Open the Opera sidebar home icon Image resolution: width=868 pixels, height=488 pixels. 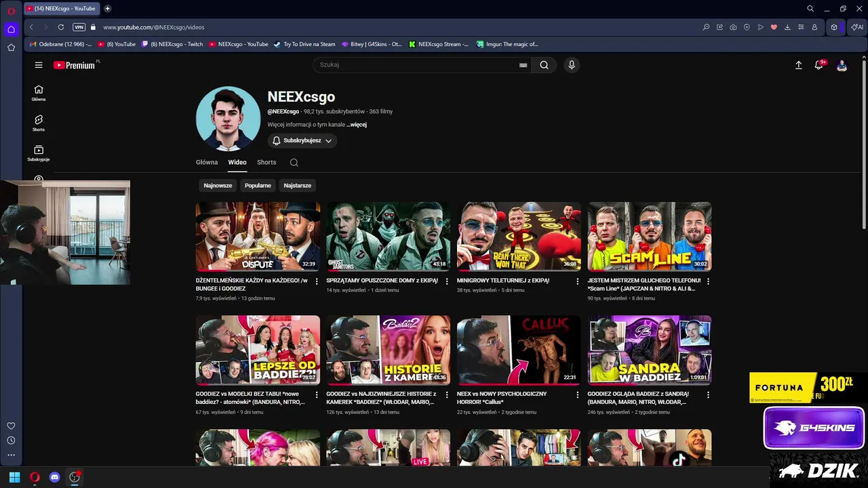pos(11,29)
